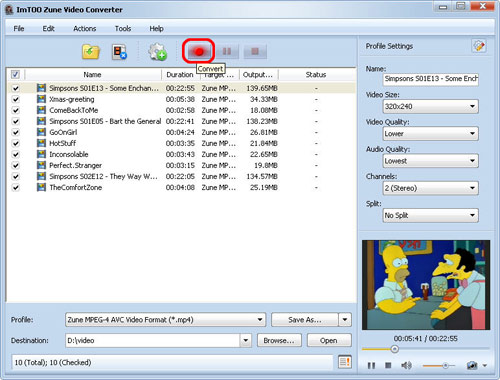Start conversion with the red Convert button
This screenshot has height=380, width=500.
click(199, 51)
